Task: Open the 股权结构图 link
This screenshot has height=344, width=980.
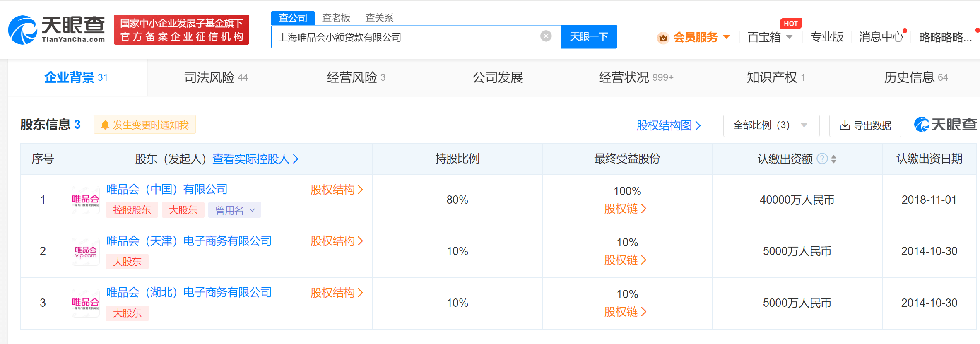Action: [668, 125]
